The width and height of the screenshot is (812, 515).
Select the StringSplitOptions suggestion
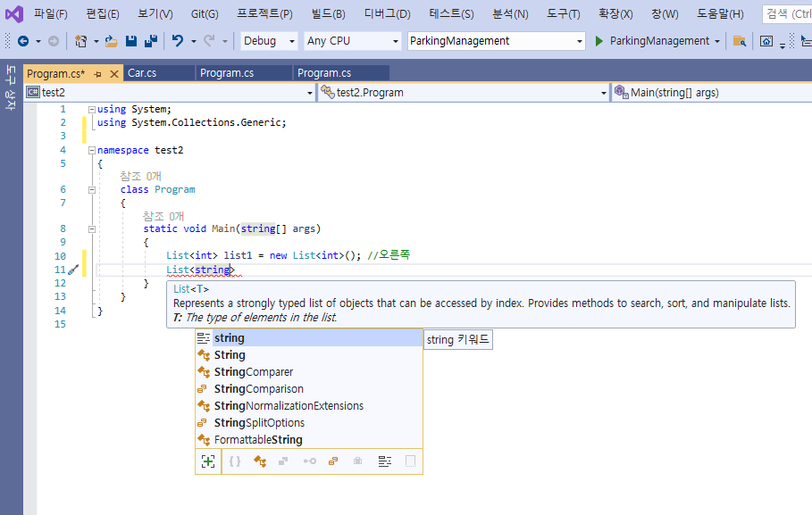pyautogui.click(x=309, y=423)
